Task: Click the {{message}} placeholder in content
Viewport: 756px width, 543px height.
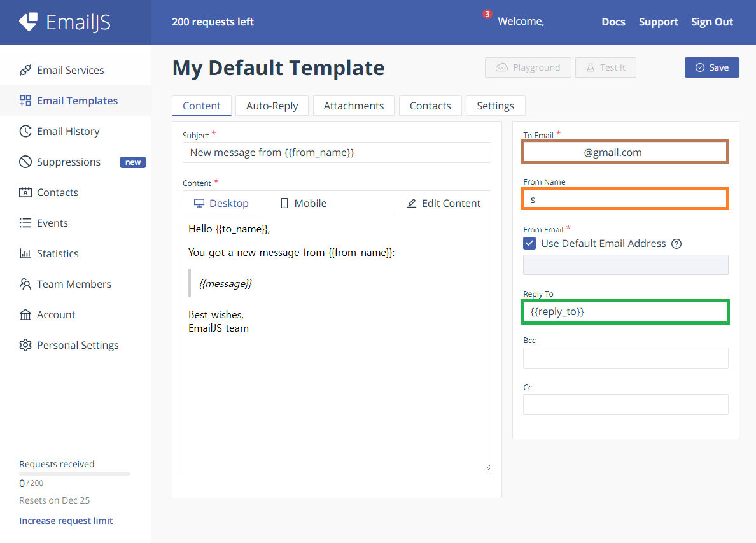Action: 225,283
